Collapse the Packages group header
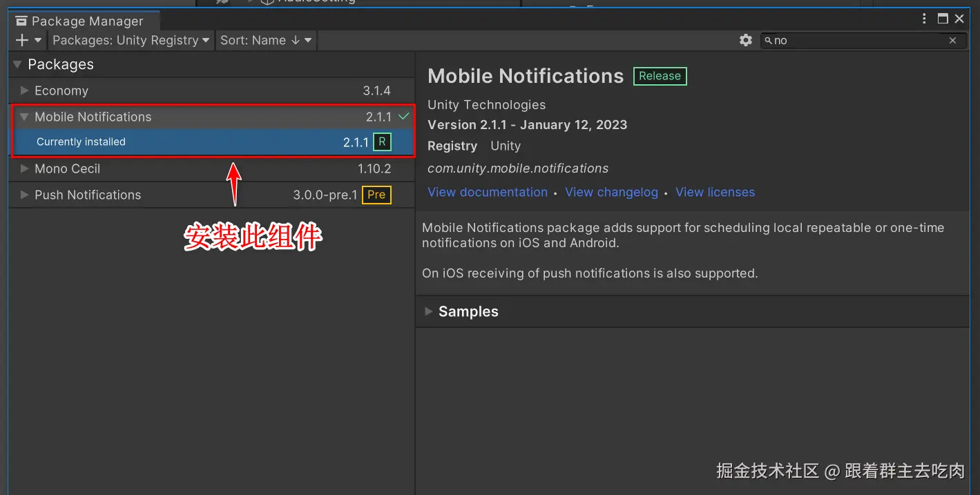The image size is (980, 495). click(x=17, y=64)
